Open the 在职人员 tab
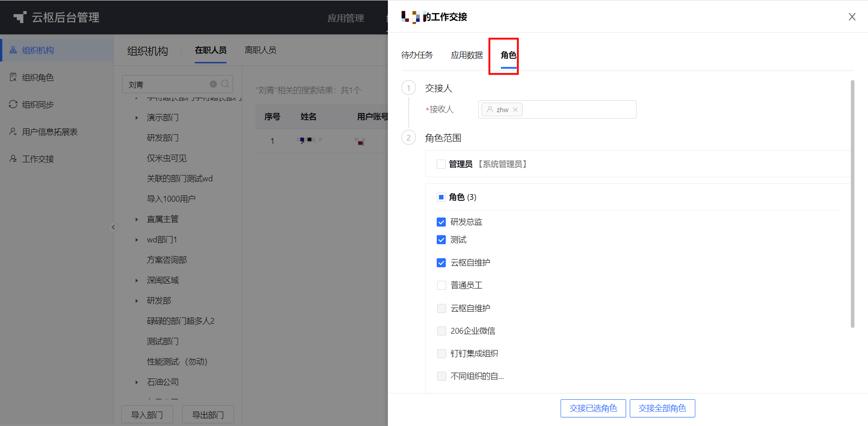 click(x=211, y=50)
